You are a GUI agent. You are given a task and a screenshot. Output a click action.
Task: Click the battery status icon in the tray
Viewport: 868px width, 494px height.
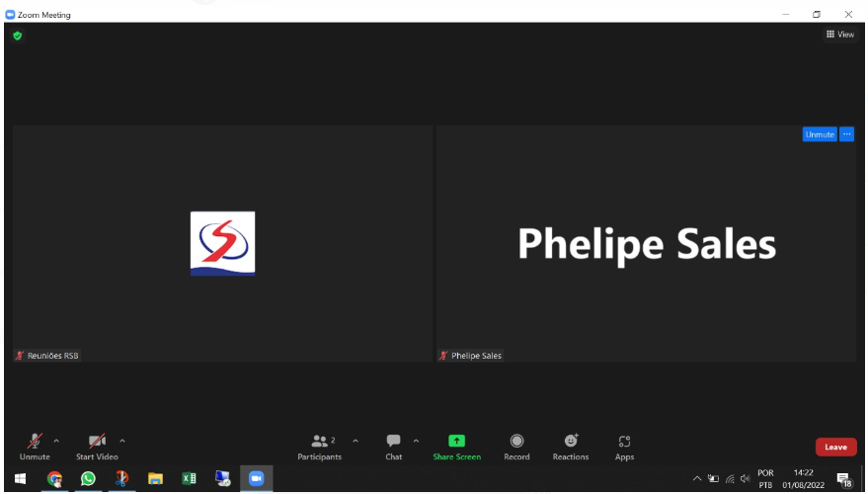714,478
